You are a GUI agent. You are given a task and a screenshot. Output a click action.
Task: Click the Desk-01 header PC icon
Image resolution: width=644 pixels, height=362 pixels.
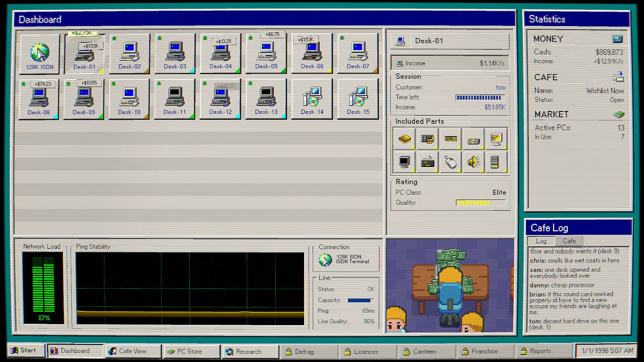click(400, 41)
